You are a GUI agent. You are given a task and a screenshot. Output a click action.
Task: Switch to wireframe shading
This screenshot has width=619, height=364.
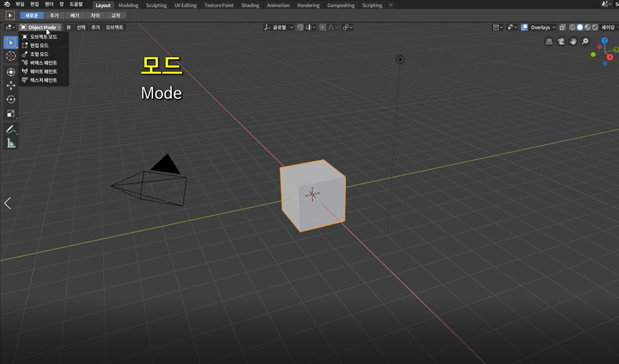(x=572, y=27)
